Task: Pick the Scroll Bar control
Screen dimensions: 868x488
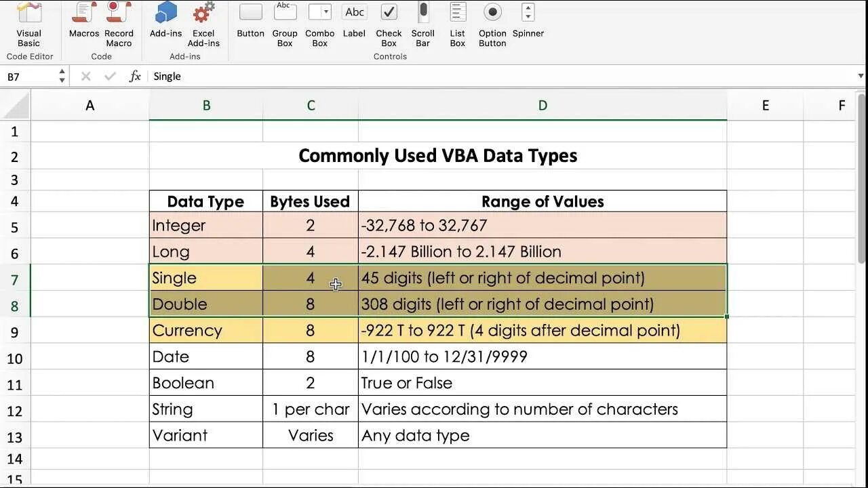Action: [422, 24]
